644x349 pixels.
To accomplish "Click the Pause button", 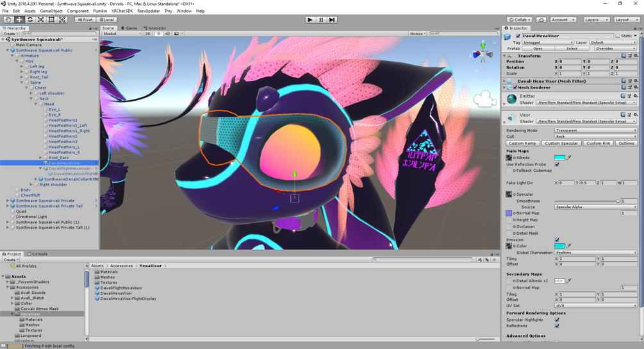I will click(321, 20).
